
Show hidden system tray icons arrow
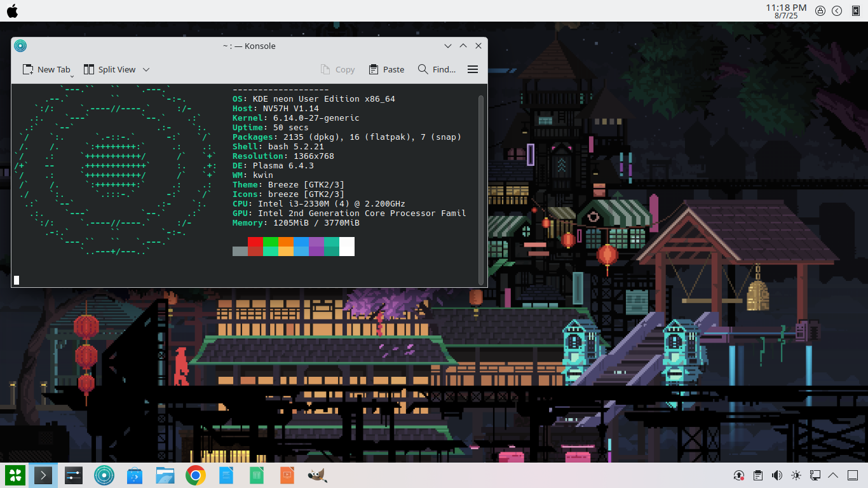pyautogui.click(x=834, y=475)
